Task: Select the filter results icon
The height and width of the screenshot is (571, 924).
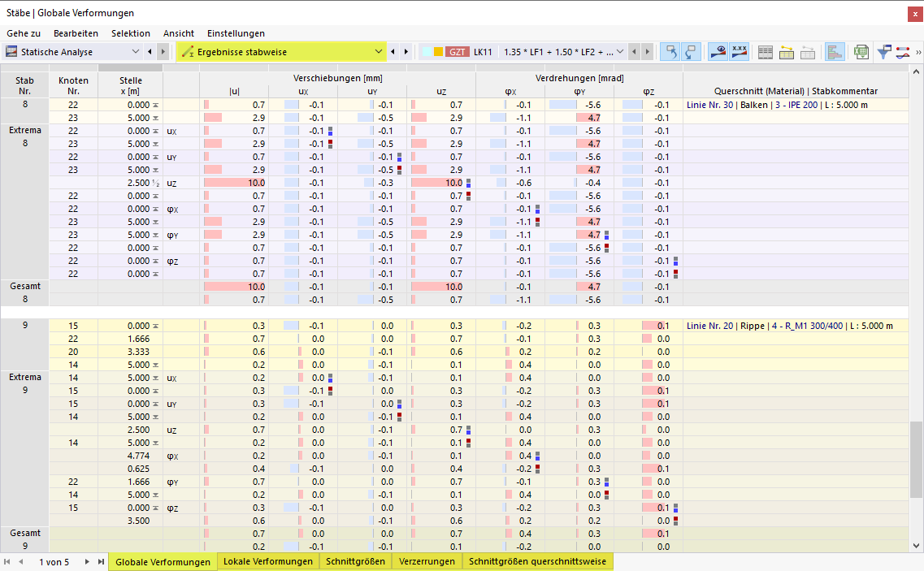Action: tap(884, 51)
